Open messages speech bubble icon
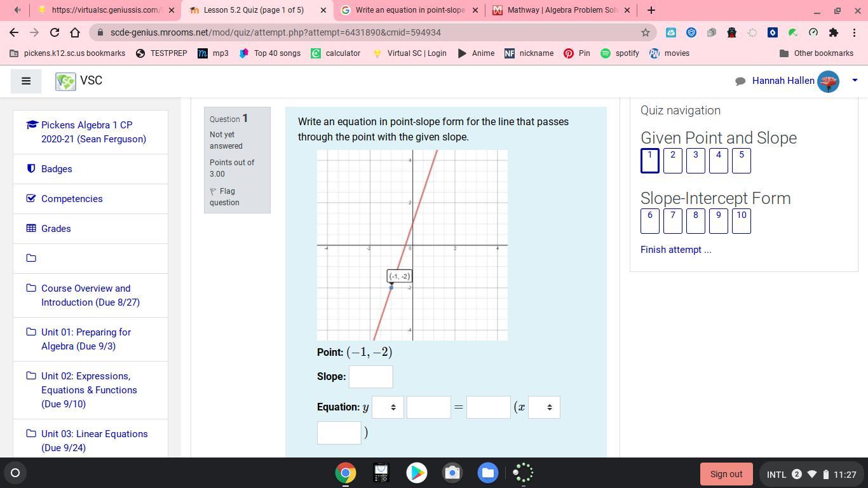Image resolution: width=868 pixels, height=488 pixels. (x=740, y=81)
